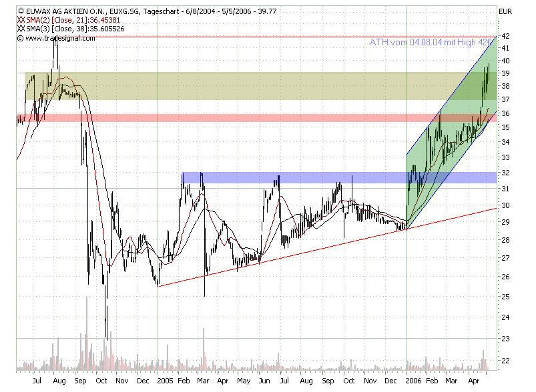Click the red SMA(2) legend line icon
The height and width of the screenshot is (392, 536).
coord(21,20)
